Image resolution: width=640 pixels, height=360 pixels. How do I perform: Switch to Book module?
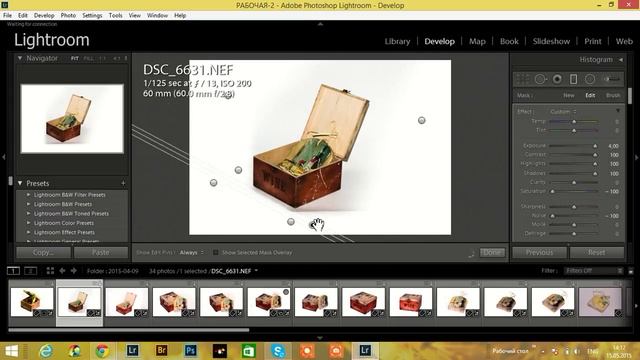point(509,41)
